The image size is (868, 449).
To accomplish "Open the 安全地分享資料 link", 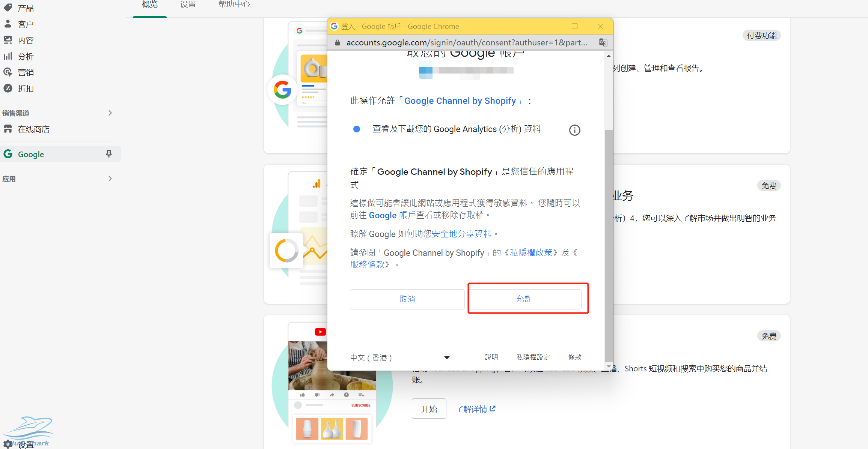I will click(x=461, y=234).
